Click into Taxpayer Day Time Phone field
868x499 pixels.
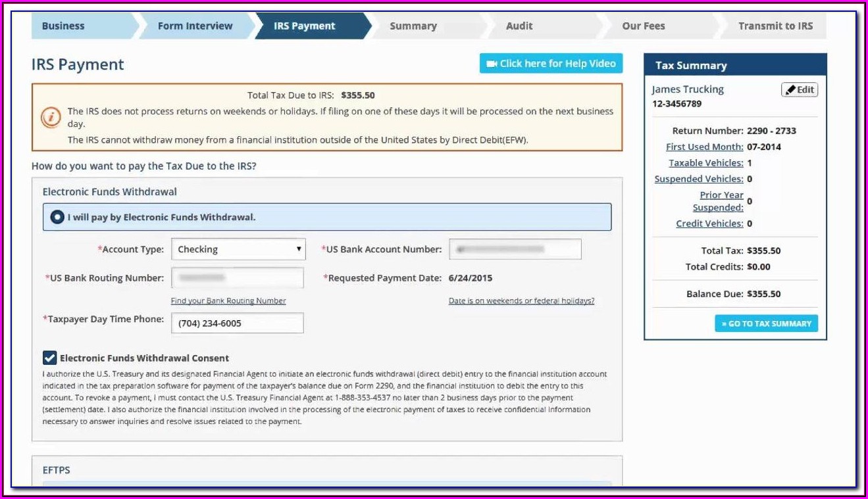pos(237,323)
